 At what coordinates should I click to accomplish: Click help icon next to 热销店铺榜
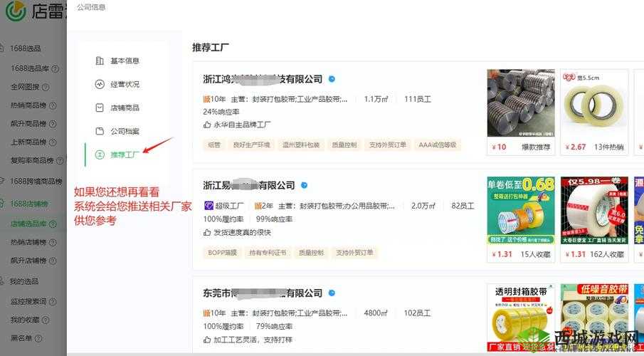coord(53,243)
